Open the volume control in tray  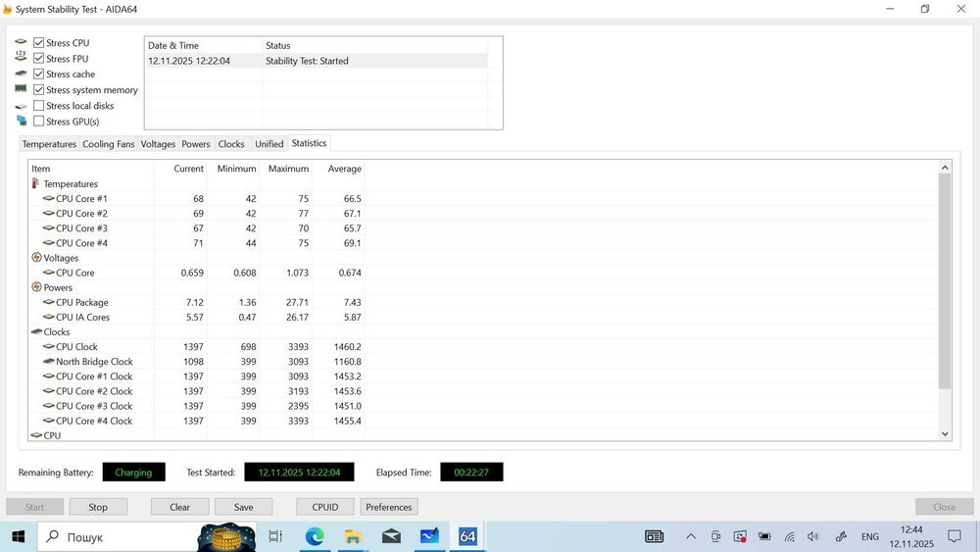click(812, 536)
